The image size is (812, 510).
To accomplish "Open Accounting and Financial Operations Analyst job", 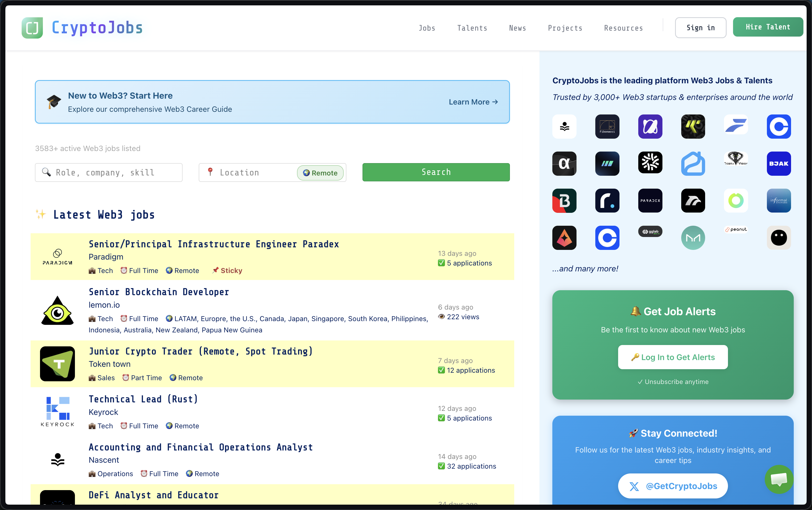I will [201, 447].
